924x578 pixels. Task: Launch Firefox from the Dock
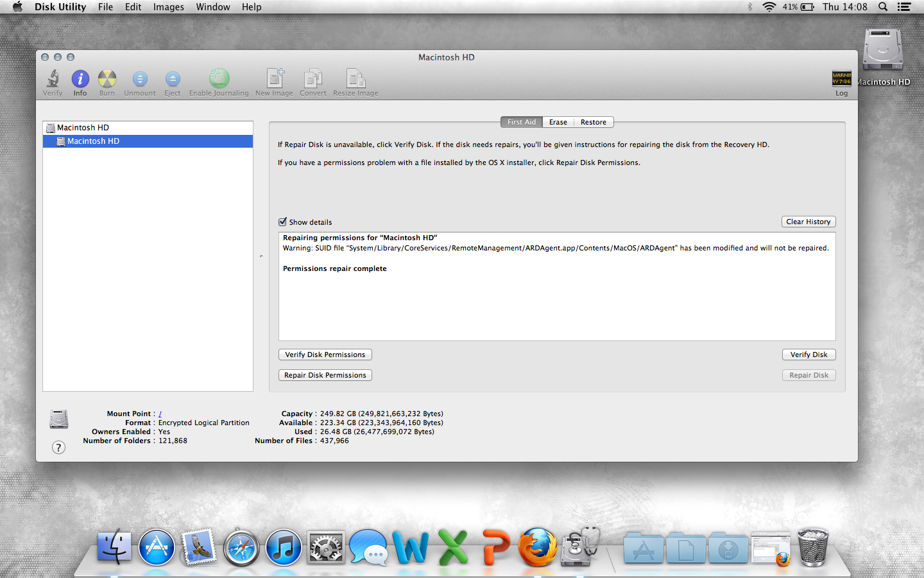(x=538, y=547)
